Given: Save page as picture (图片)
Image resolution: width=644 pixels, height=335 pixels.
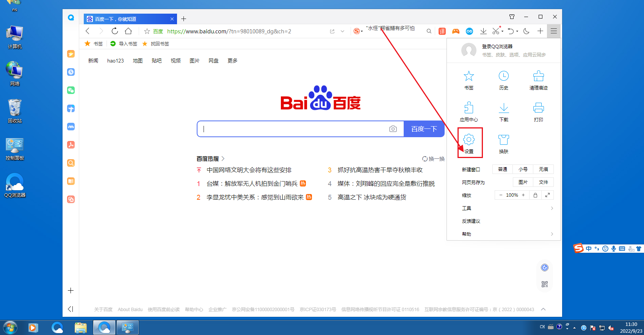Looking at the screenshot, I should pyautogui.click(x=523, y=182).
